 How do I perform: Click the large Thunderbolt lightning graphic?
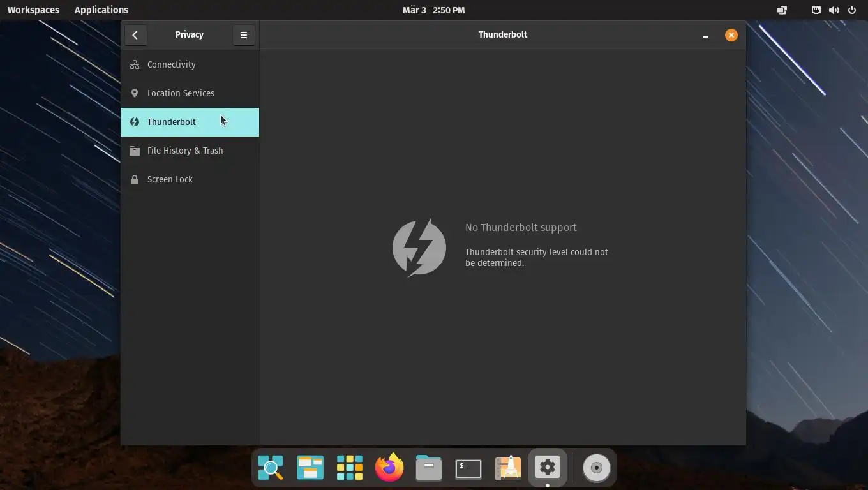[x=419, y=248]
